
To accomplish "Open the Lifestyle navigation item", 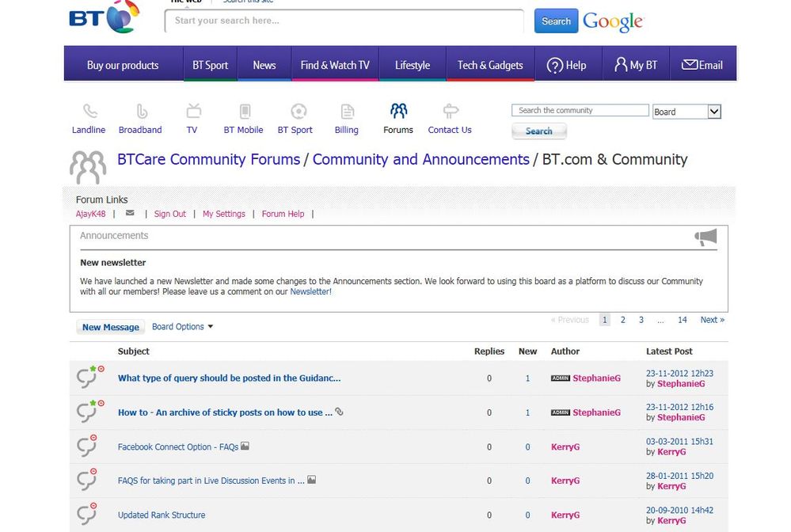I will 413,65.
